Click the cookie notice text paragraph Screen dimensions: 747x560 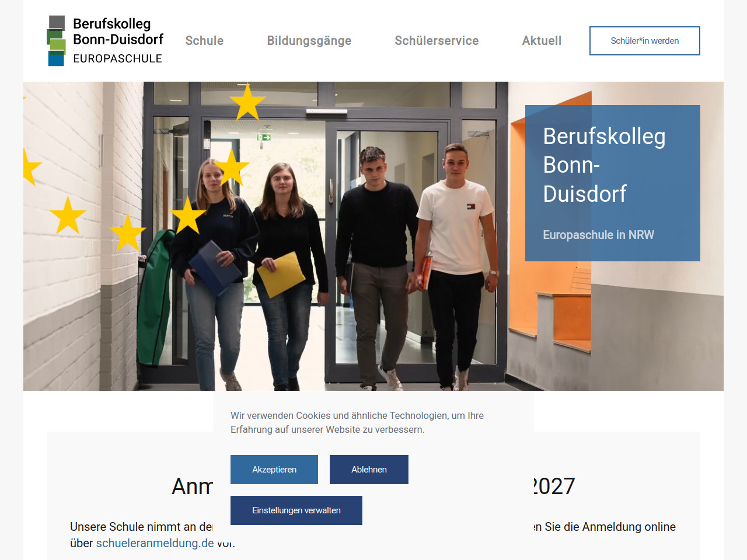pos(357,422)
